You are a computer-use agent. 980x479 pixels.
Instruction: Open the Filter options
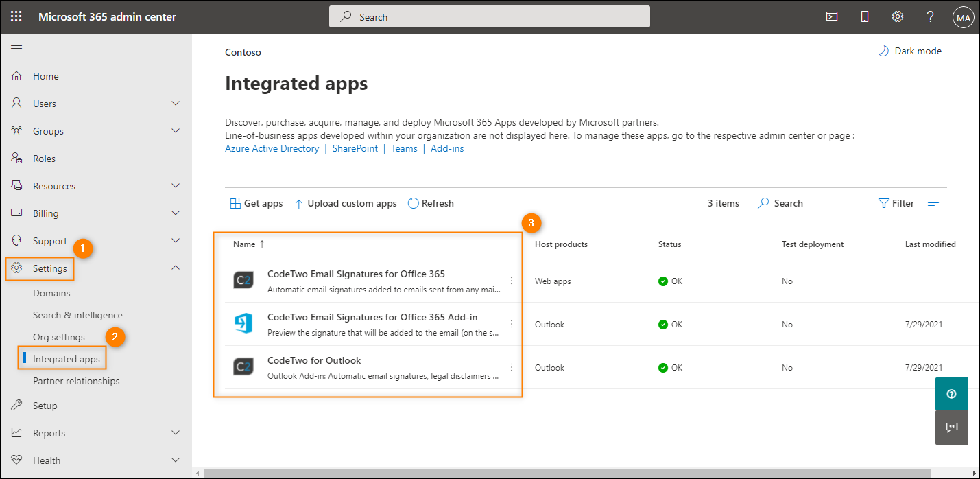(896, 203)
